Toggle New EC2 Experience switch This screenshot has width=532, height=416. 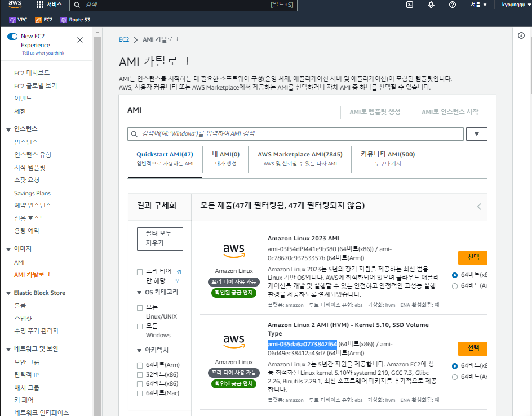12,36
